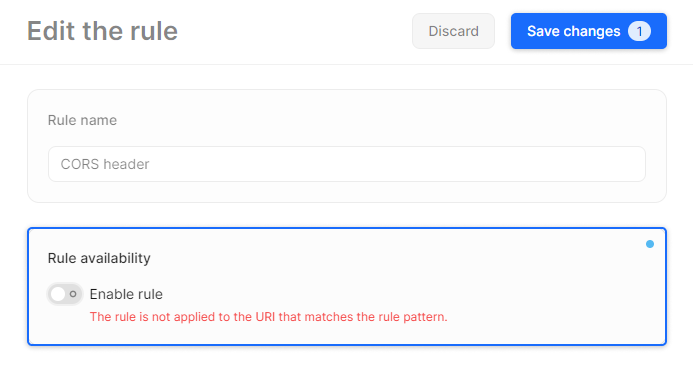Click the Enable rule label text
The width and height of the screenshot is (693, 371).
click(x=126, y=294)
